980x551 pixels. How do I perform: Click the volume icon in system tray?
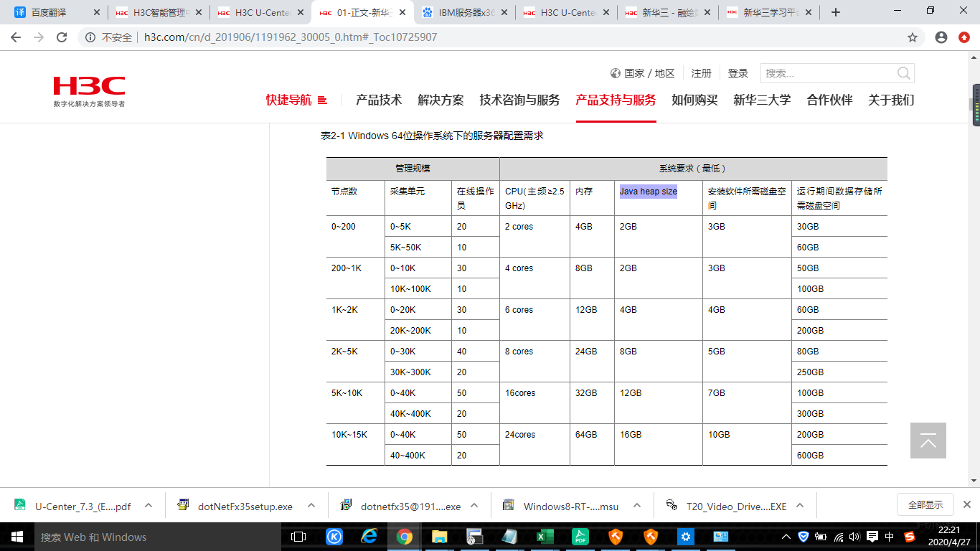[x=854, y=537]
